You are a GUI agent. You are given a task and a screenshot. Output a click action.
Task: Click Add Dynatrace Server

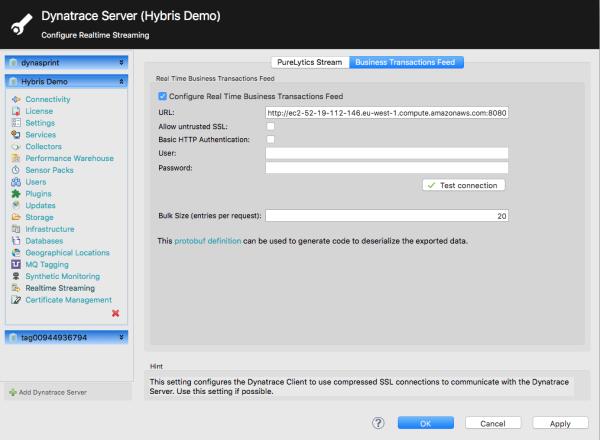[x=53, y=393]
